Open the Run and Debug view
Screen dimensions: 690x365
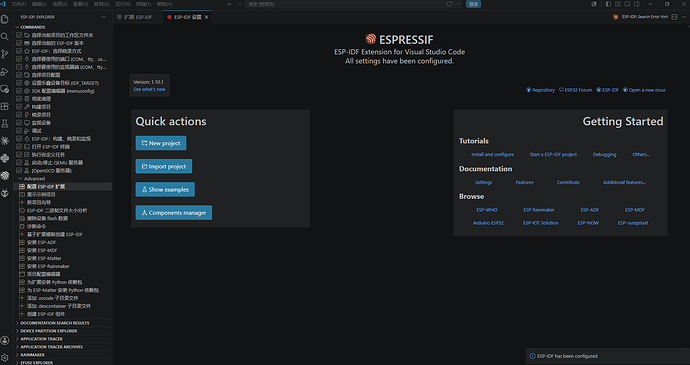5,72
